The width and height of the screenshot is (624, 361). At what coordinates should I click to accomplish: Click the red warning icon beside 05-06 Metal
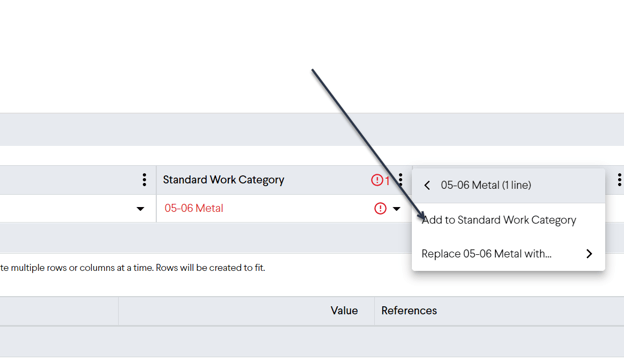380,208
